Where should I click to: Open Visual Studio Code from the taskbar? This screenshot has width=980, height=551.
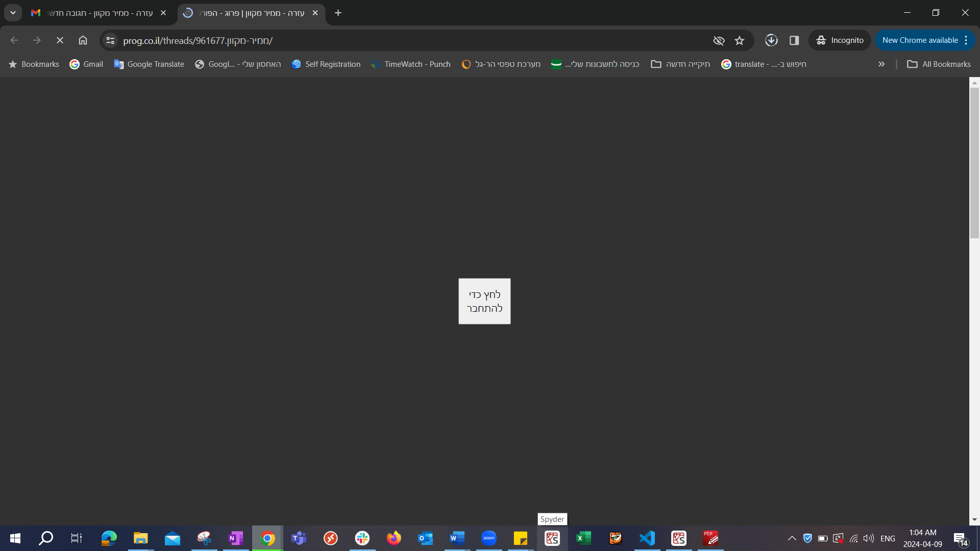tap(647, 538)
